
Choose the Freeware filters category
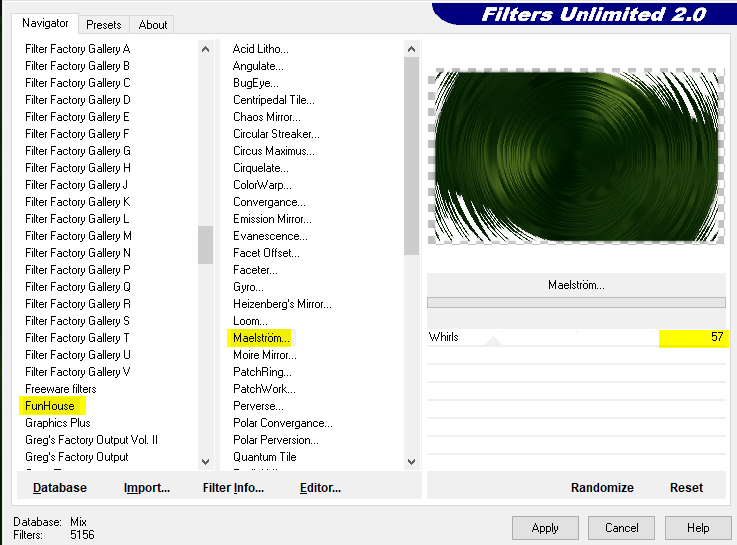click(61, 389)
